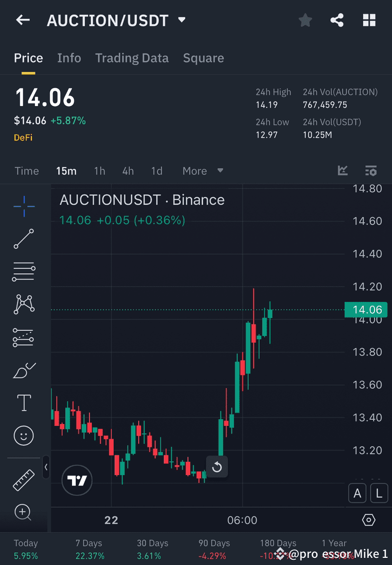392x565 pixels.
Task: Open the XABCD pattern tool
Action: pyautogui.click(x=24, y=304)
